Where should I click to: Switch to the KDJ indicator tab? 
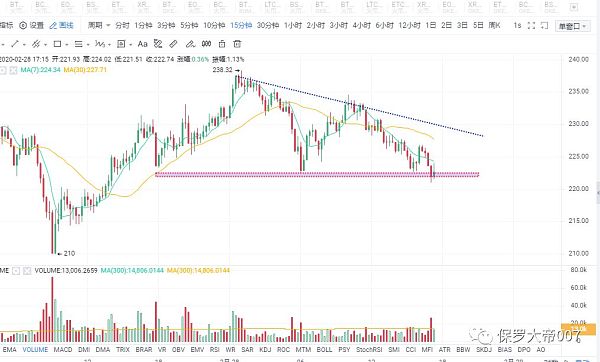265,349
